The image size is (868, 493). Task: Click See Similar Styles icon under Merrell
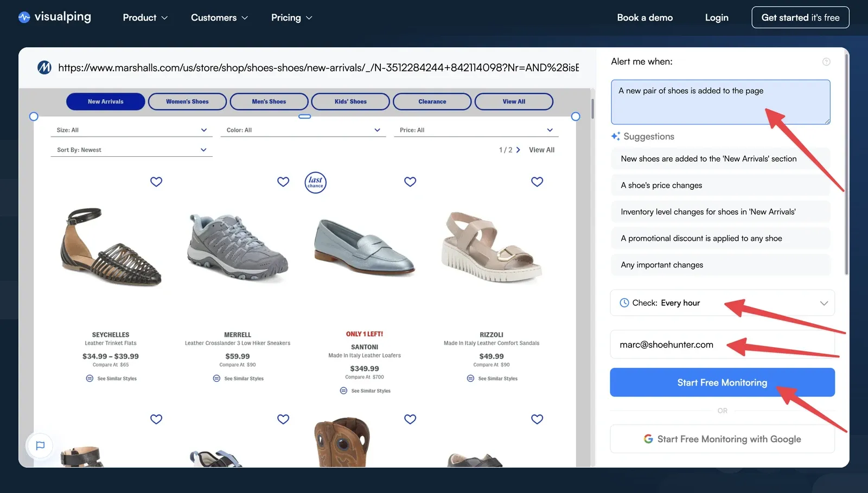coord(216,378)
